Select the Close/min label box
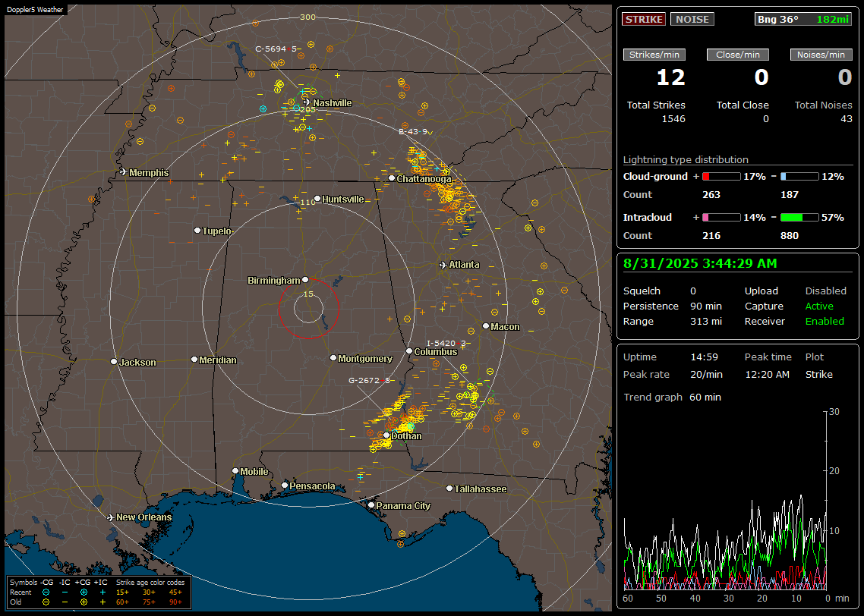 pyautogui.click(x=738, y=55)
